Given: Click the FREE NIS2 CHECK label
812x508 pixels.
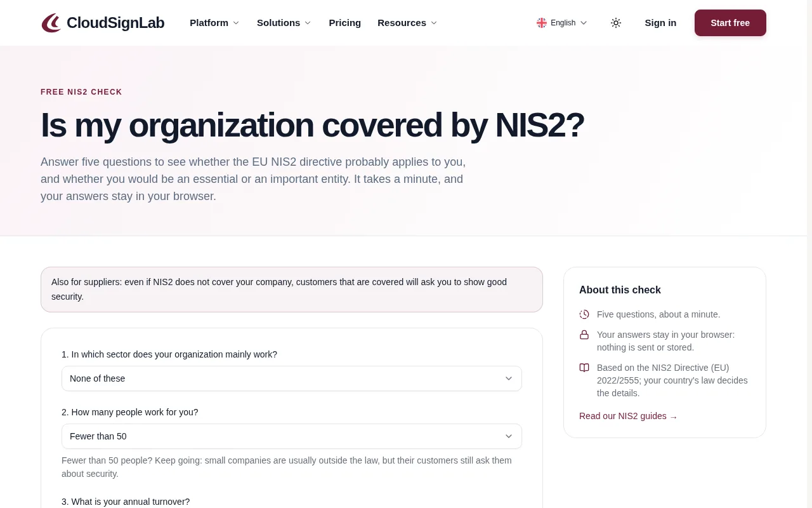Looking at the screenshot, I should pyautogui.click(x=81, y=92).
